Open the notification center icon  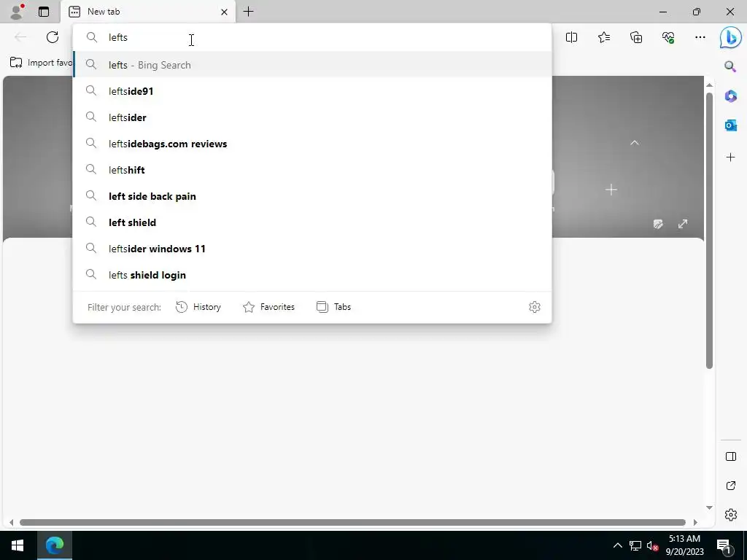[724, 545]
